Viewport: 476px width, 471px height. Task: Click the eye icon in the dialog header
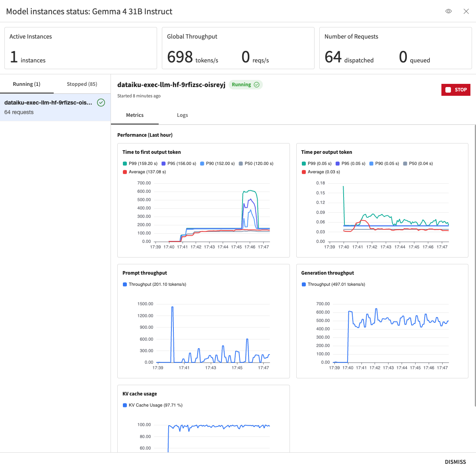tap(449, 11)
